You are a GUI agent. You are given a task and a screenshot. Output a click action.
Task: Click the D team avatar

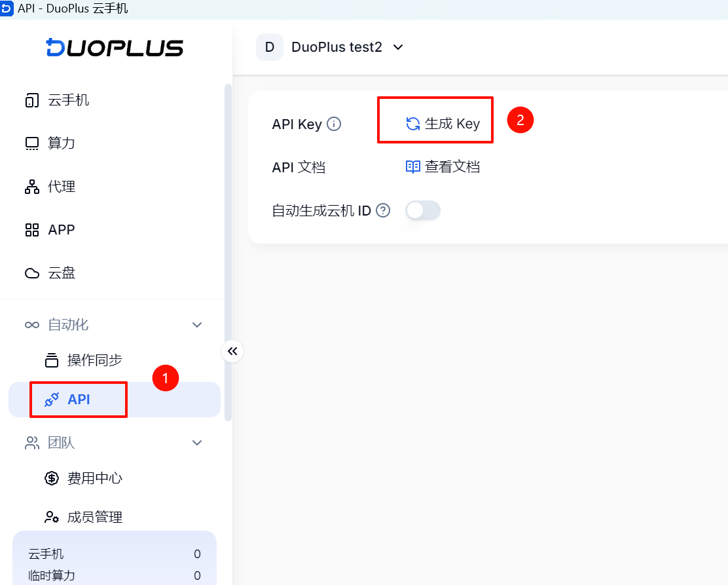tap(270, 47)
